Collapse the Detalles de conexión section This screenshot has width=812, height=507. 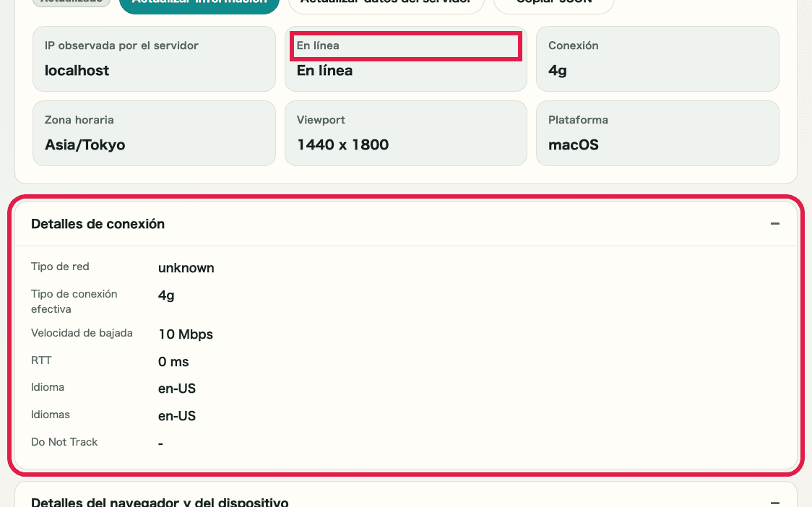pos(774,223)
